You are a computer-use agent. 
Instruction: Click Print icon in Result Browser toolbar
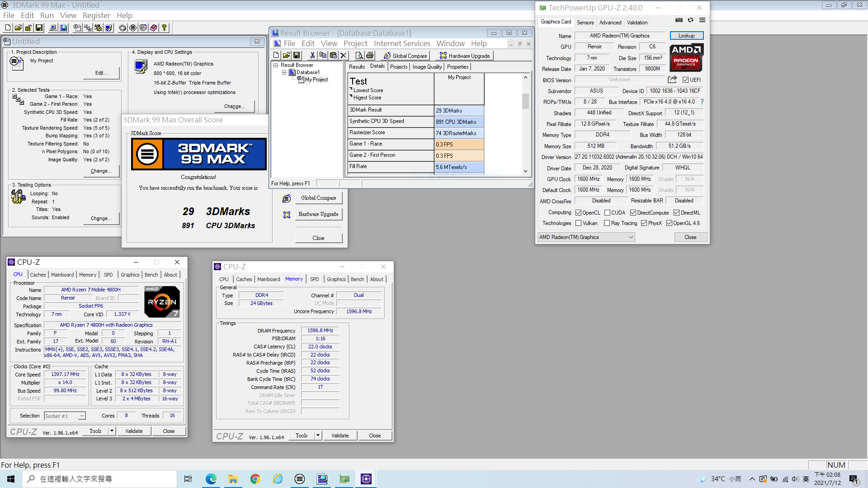[x=370, y=55]
